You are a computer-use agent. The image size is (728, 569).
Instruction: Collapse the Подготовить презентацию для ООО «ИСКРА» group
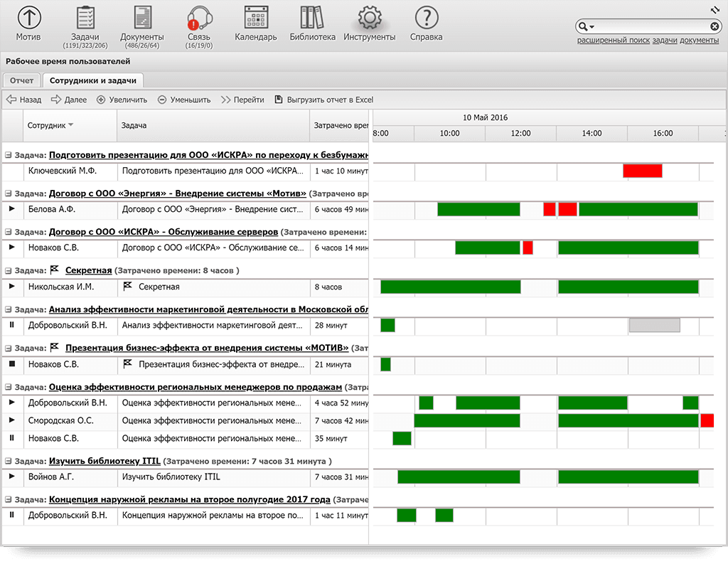pos(9,155)
